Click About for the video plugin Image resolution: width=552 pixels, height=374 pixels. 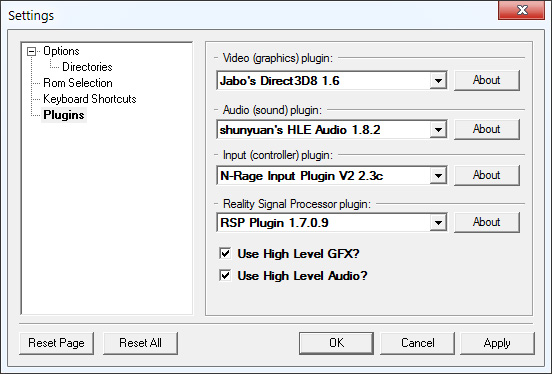pyautogui.click(x=487, y=80)
